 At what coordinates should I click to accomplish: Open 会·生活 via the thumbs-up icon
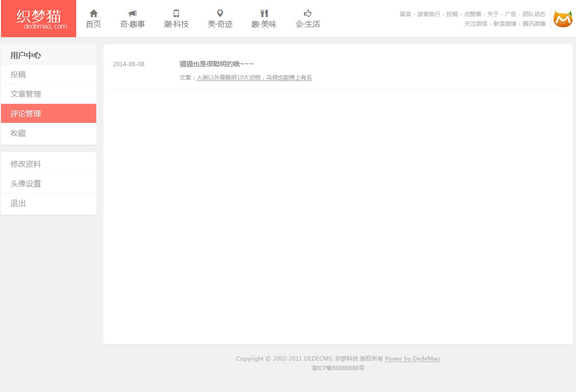(308, 13)
